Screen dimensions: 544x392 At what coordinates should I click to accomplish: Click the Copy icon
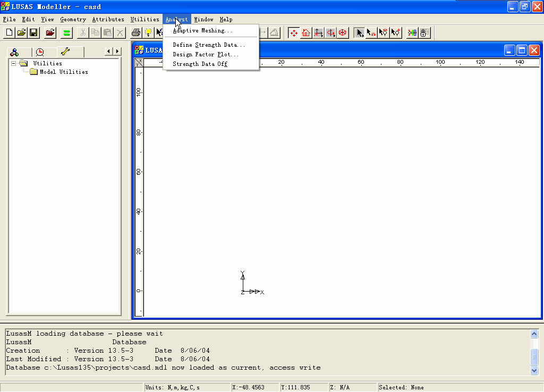point(95,33)
